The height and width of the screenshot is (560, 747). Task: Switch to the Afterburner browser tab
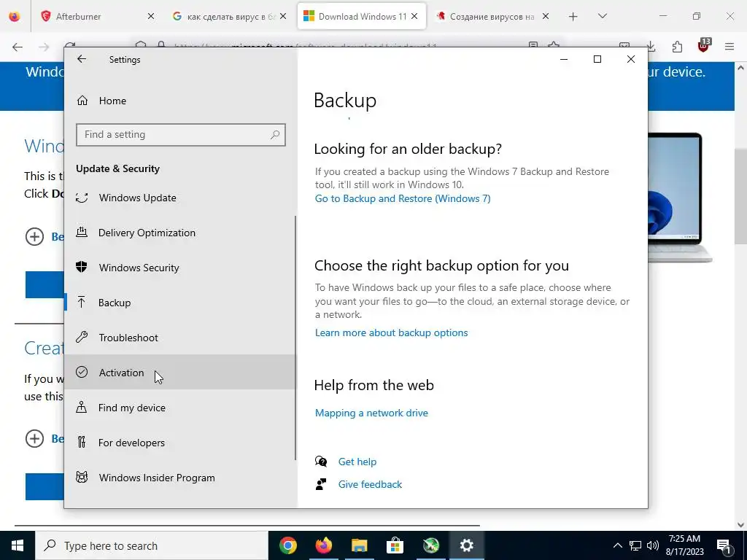tap(98, 16)
